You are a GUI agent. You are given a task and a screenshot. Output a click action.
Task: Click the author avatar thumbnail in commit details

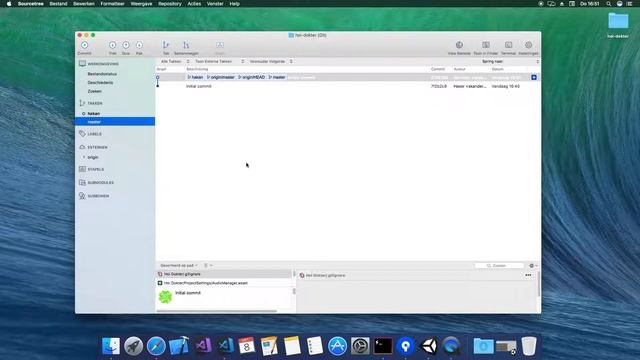165,297
